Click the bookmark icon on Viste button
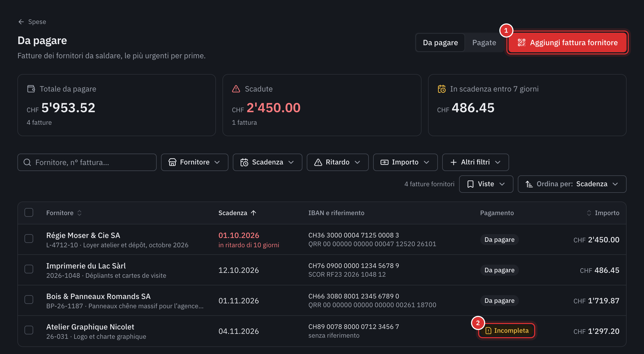 pyautogui.click(x=470, y=184)
